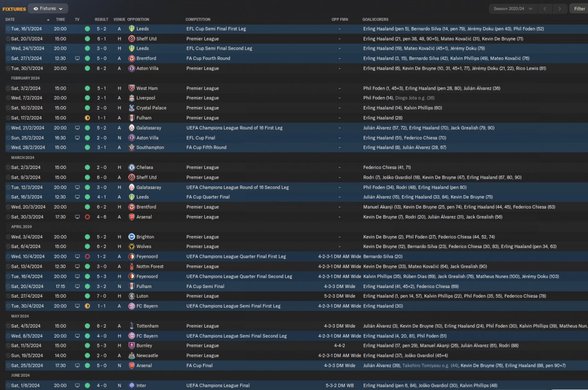The image size is (588, 390).
Task: Click the TV icon on the EFL Cup Final row
Action: 77,138
